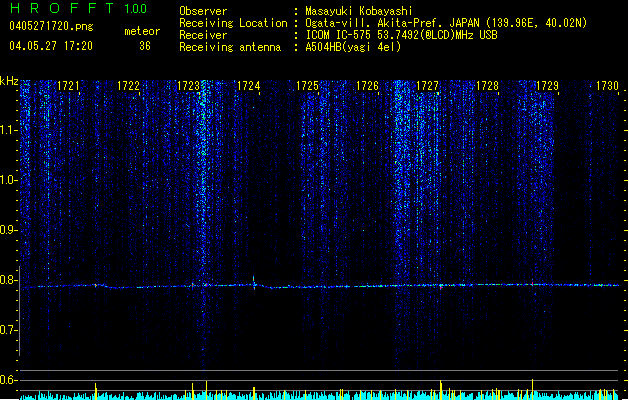
Task: Click the meteor count value 36
Action: click(145, 46)
